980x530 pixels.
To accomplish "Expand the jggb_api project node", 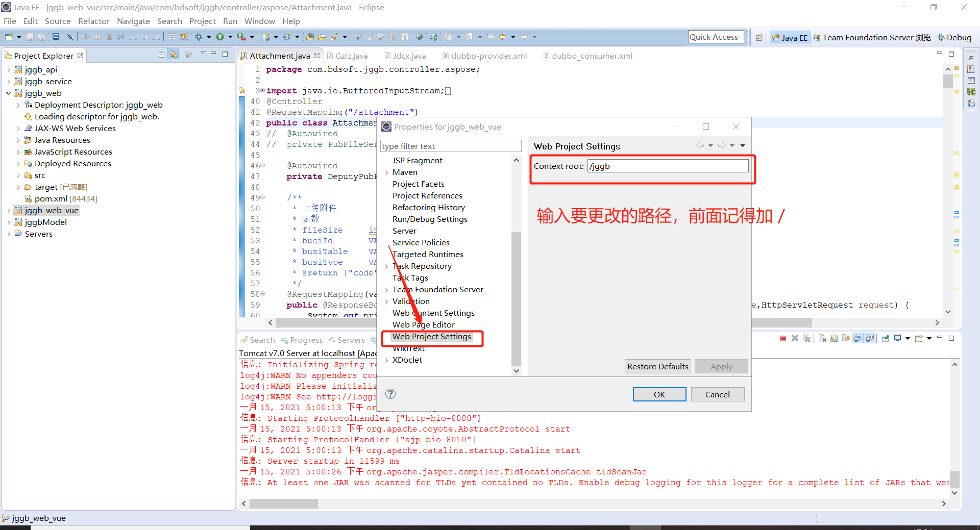I will pos(9,69).
